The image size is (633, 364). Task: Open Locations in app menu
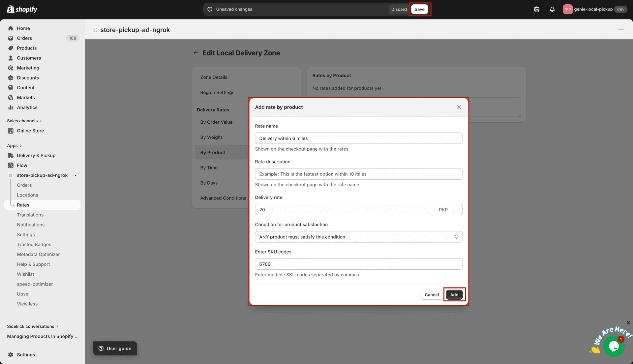click(27, 195)
